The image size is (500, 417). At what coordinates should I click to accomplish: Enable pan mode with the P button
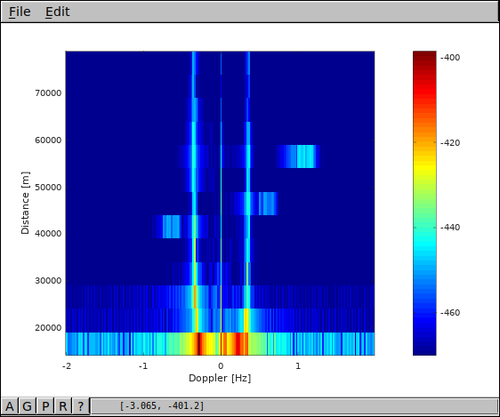coord(45,406)
